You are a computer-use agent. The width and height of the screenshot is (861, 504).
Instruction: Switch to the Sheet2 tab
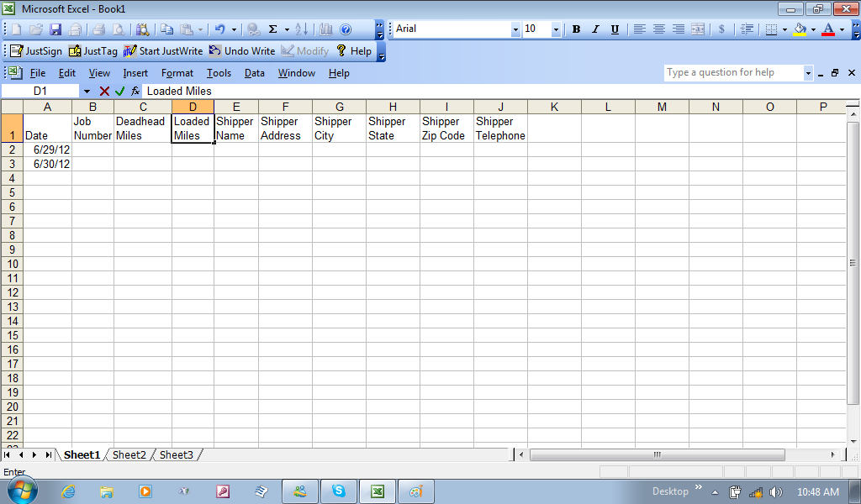click(129, 455)
